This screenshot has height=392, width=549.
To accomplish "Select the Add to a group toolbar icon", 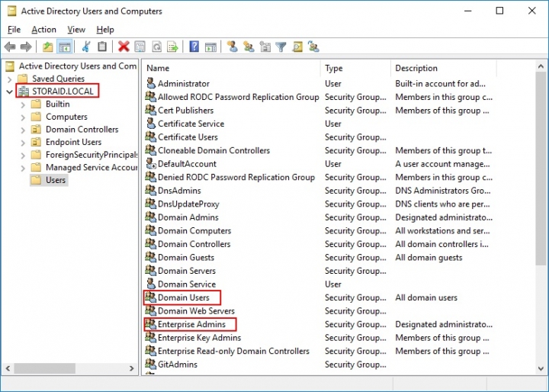I will [x=313, y=47].
